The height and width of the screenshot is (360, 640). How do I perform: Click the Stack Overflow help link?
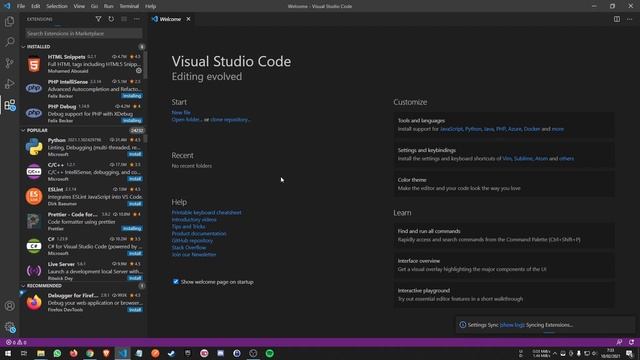tap(189, 247)
